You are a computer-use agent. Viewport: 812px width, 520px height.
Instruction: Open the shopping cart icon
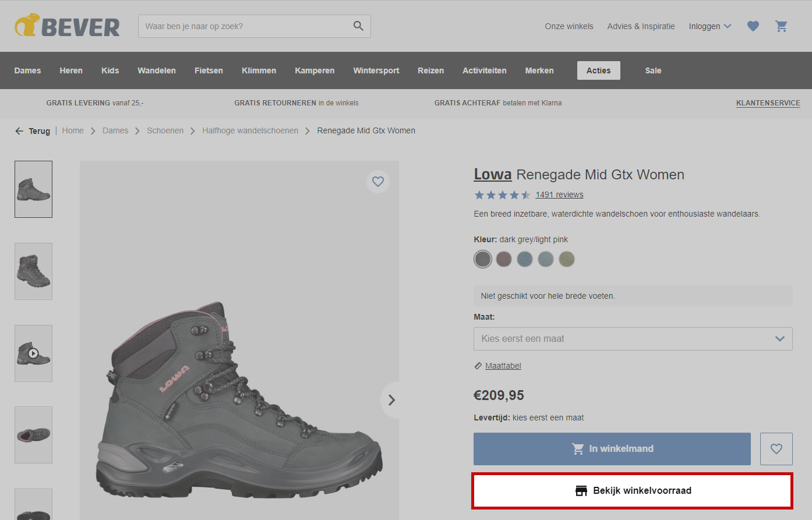[x=781, y=26]
